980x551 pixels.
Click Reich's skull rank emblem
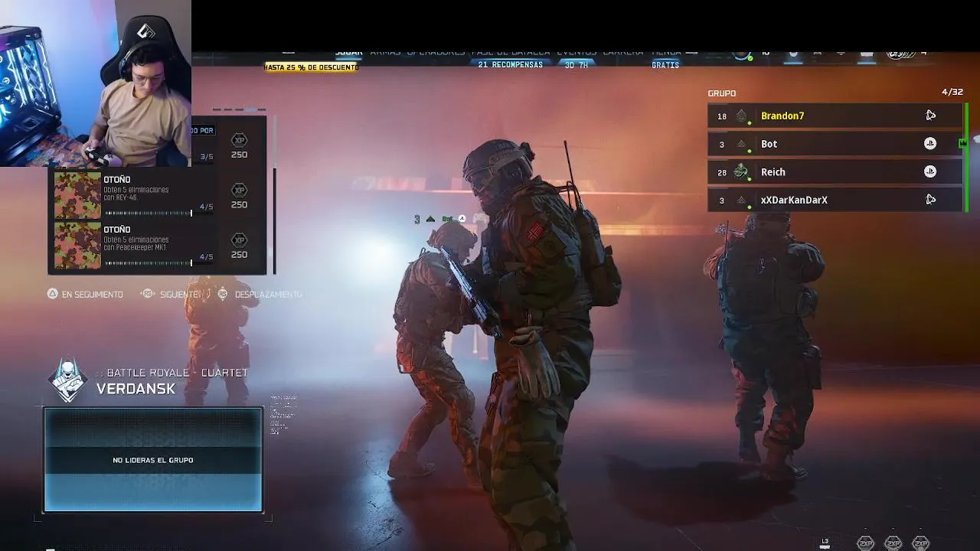tap(741, 171)
